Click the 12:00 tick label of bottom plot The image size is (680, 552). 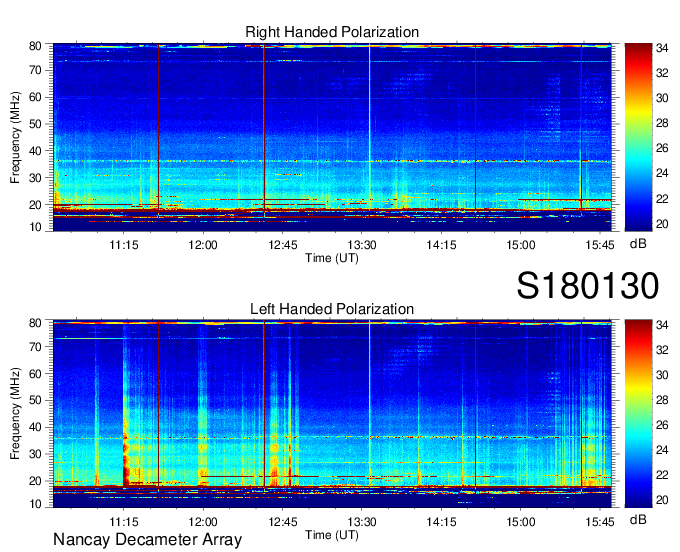click(203, 522)
